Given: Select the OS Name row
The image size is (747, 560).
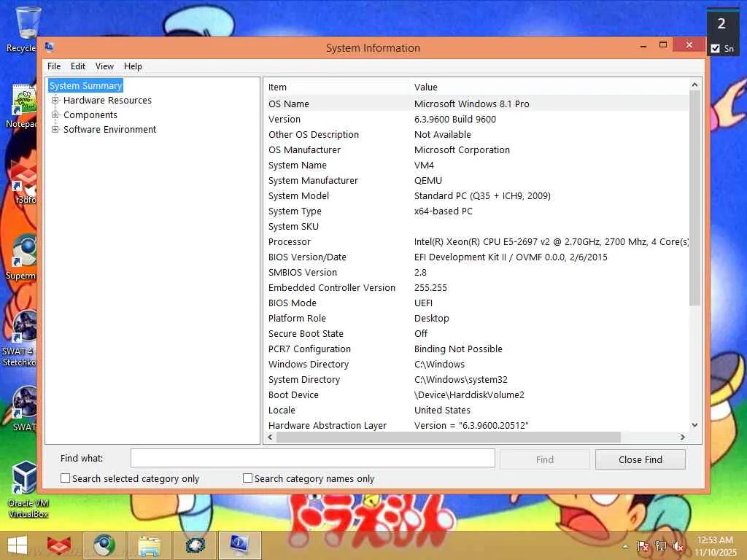Looking at the screenshot, I should pyautogui.click(x=476, y=104).
